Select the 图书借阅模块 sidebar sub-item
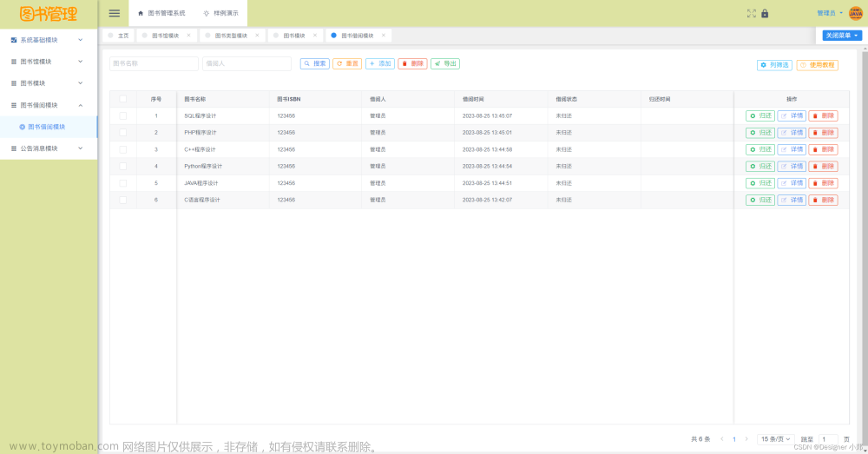This screenshot has width=868, height=454. (49, 127)
